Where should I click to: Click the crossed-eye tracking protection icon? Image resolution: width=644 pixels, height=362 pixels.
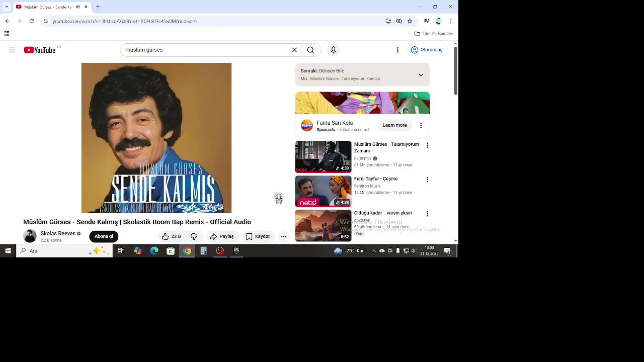pyautogui.click(x=399, y=21)
